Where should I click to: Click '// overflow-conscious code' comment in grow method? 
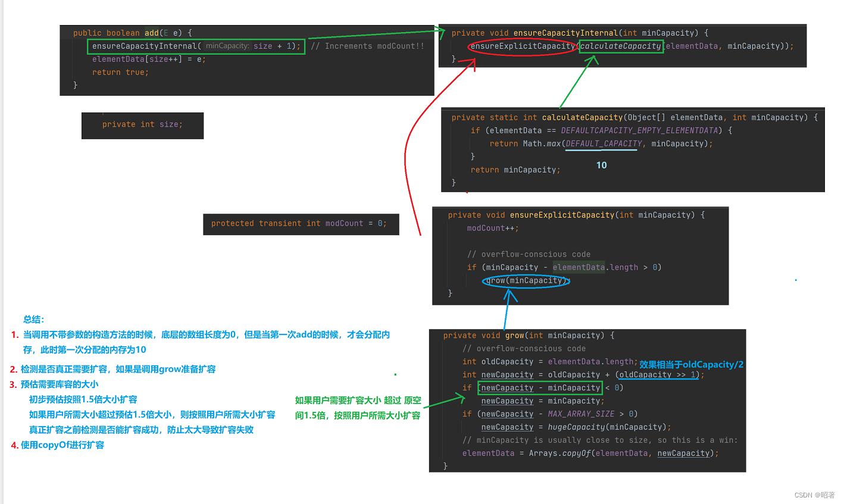click(524, 348)
